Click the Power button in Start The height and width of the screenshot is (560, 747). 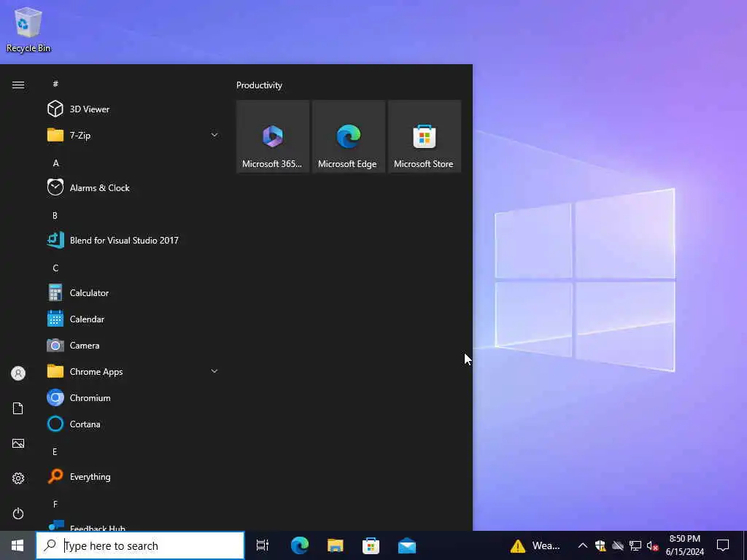click(x=18, y=513)
